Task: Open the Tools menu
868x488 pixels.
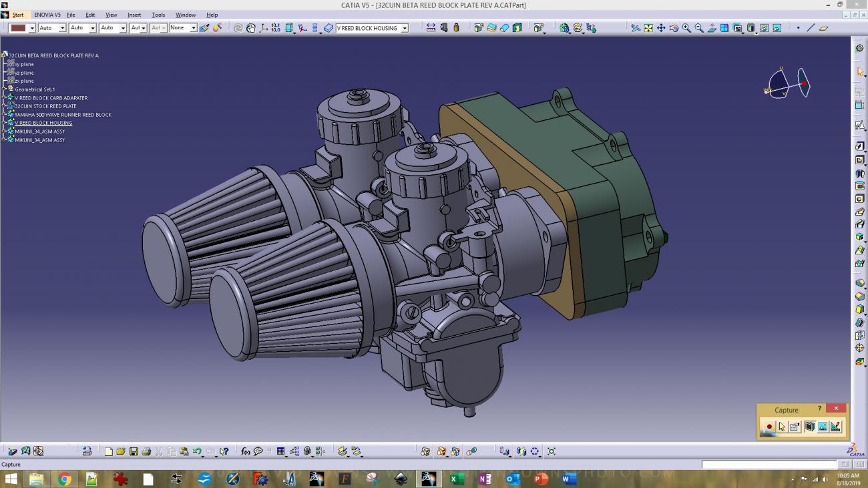Action: click(x=158, y=15)
